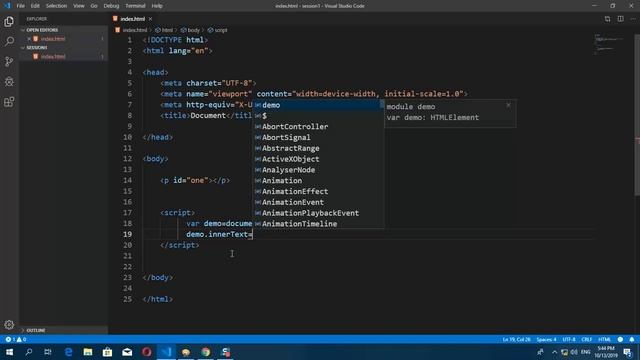Click the feedback smiley in status bar
Screen dimensions: 640x360
click(620, 339)
